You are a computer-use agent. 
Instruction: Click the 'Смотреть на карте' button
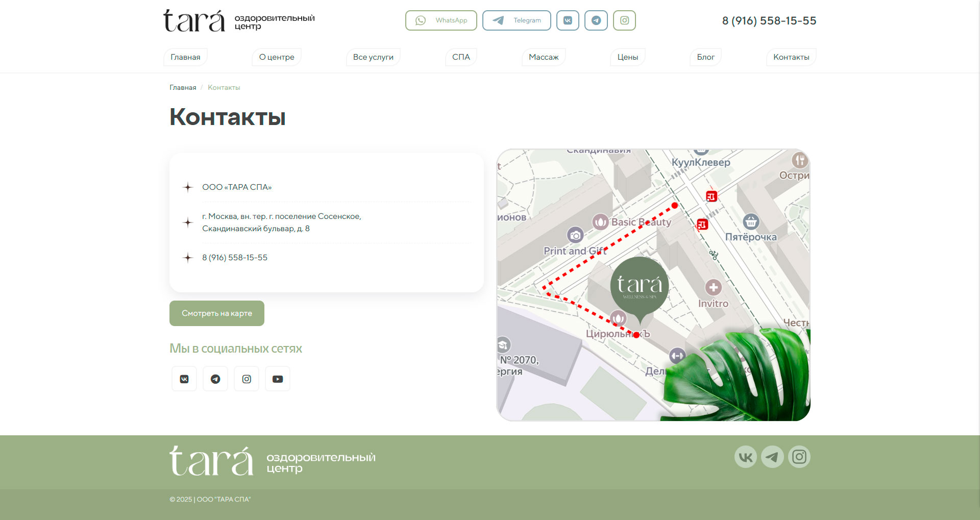pyautogui.click(x=217, y=313)
